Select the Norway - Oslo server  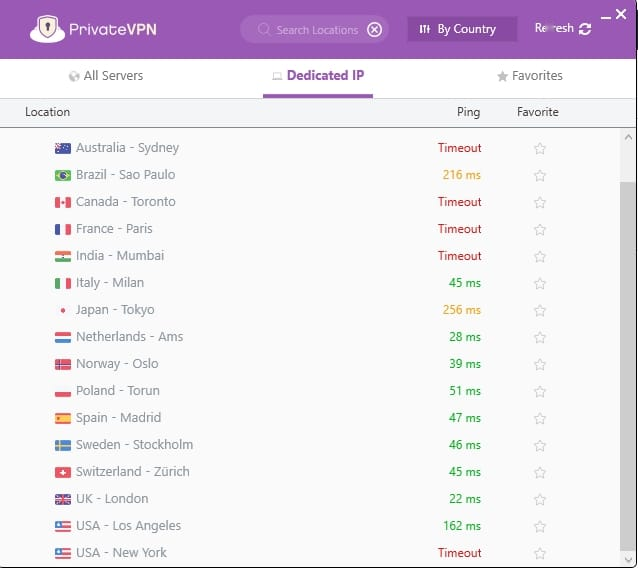pos(117,364)
